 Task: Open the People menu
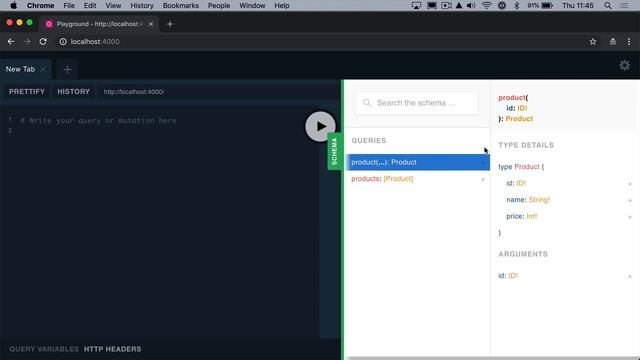219,6
